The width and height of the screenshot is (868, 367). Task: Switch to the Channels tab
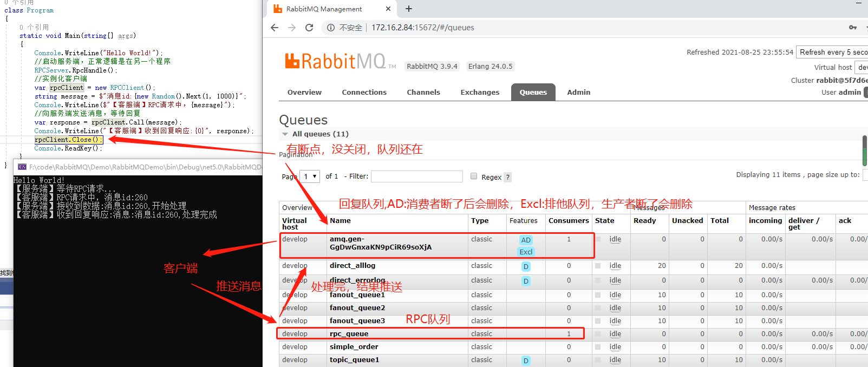click(423, 92)
